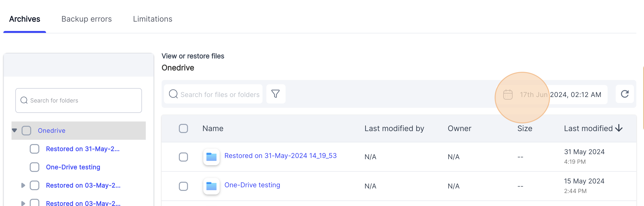Select Onedrive in the folder tree
Image resolution: width=644 pixels, height=206 pixels.
click(52, 130)
